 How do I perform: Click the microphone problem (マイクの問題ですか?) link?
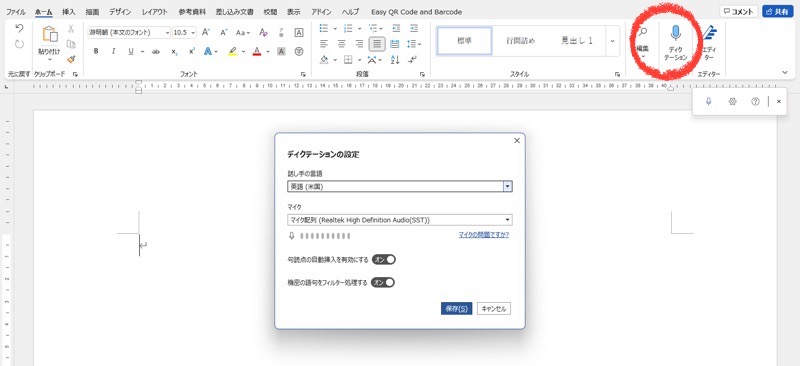pos(483,235)
